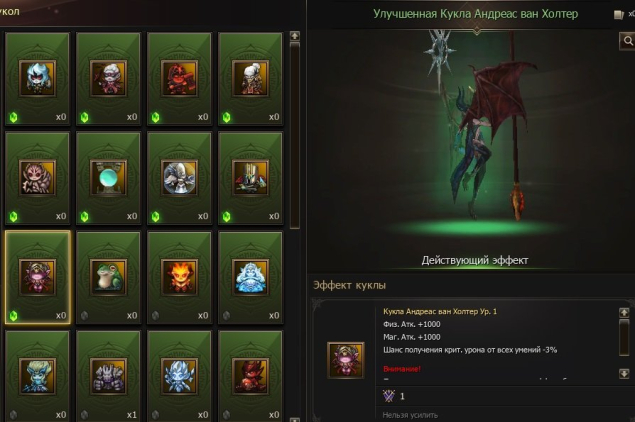
Task: Click the 'Нельзя усилить' text button
Action: coord(410,415)
